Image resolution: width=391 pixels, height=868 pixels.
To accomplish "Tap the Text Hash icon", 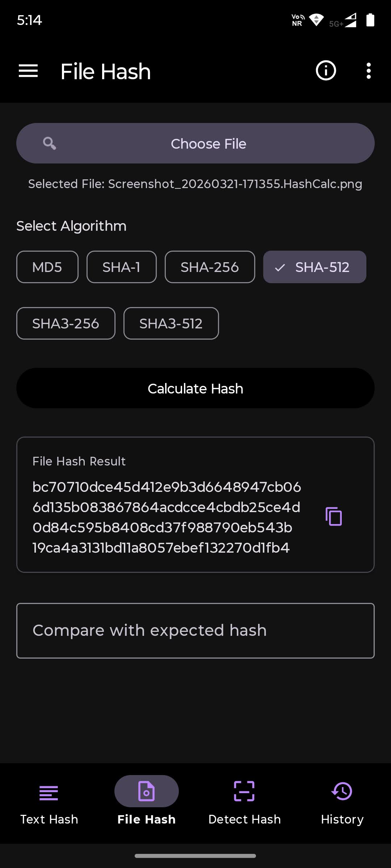I will [x=49, y=792].
